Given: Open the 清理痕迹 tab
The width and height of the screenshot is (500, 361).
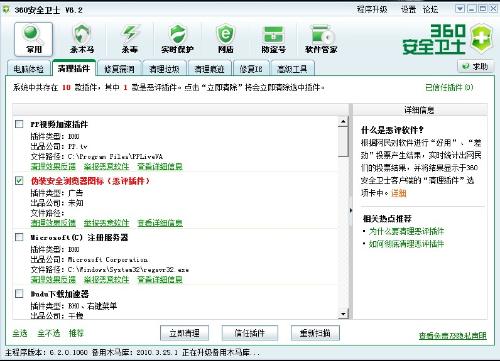Looking at the screenshot, I should [x=209, y=69].
